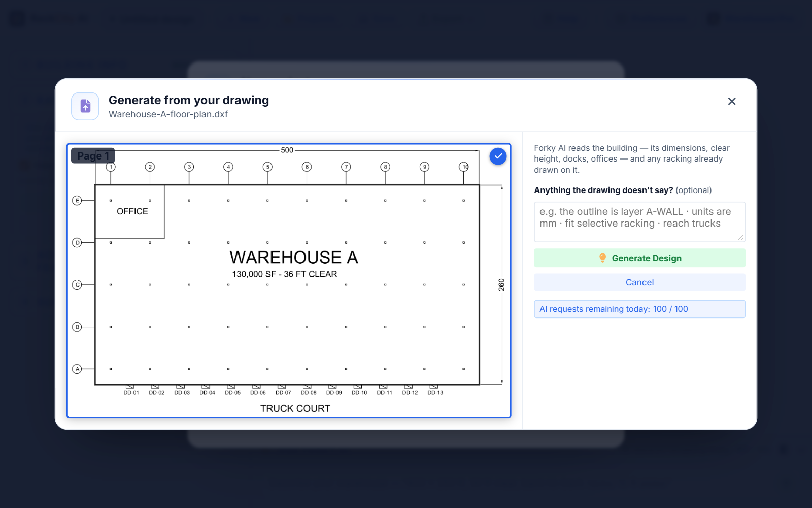Click 'AI requests remaining today: 100 / 100'
The image size is (812, 508).
(639, 309)
